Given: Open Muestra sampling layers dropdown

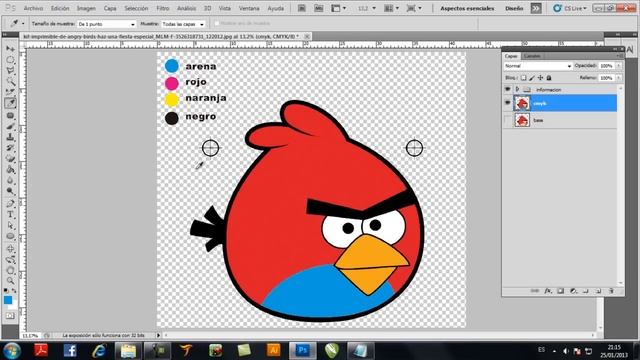Looking at the screenshot, I should coord(183,24).
